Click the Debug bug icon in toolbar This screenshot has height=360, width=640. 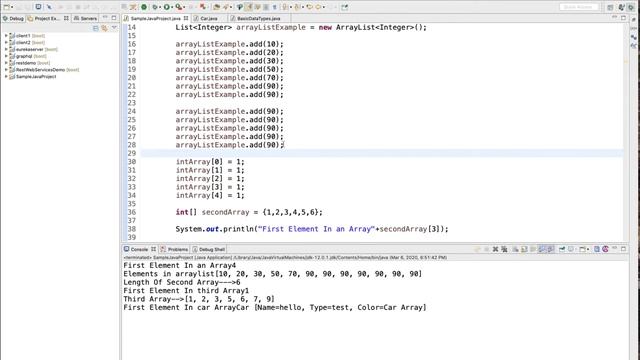pos(154,7)
